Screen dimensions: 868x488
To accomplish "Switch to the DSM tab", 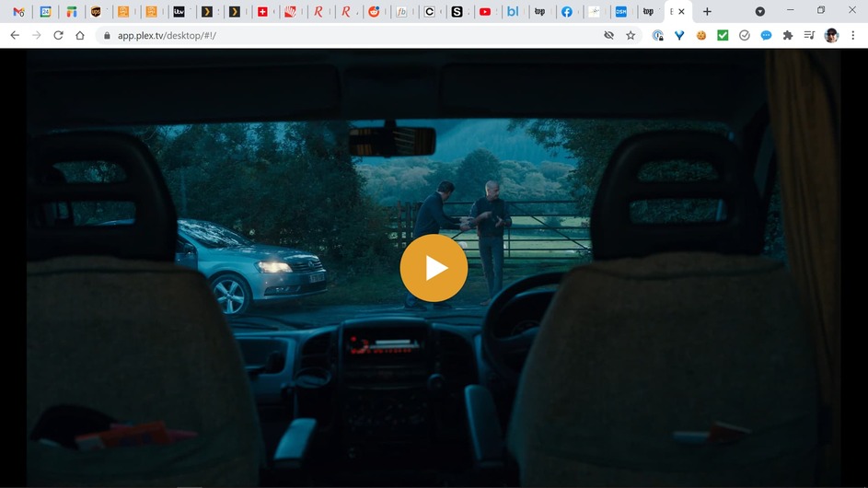I will coord(621,12).
